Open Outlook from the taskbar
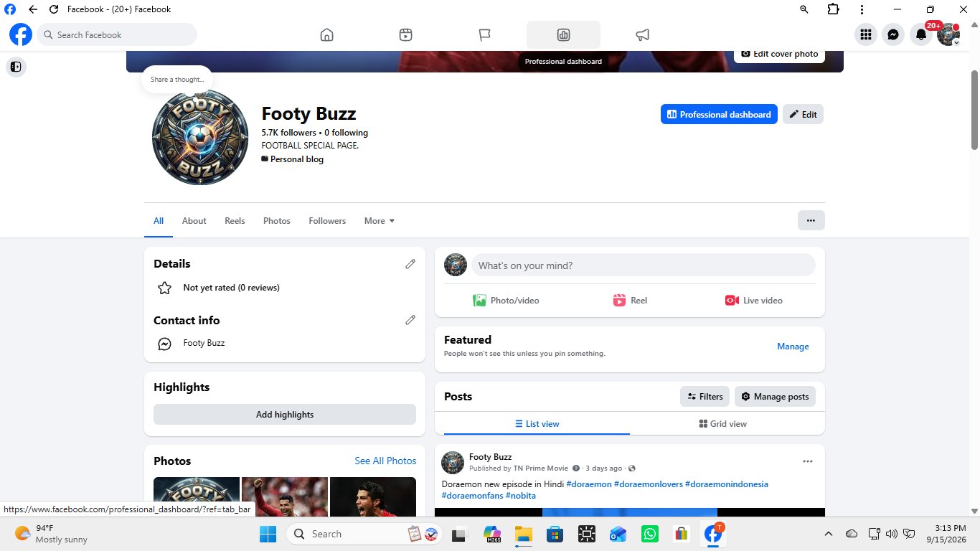The image size is (980, 551). (618, 534)
